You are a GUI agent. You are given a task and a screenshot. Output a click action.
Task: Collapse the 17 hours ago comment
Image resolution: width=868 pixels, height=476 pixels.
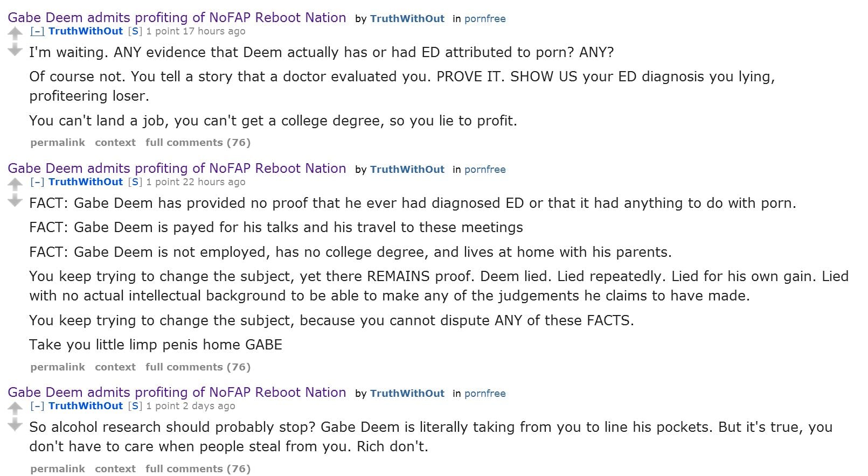click(x=37, y=31)
